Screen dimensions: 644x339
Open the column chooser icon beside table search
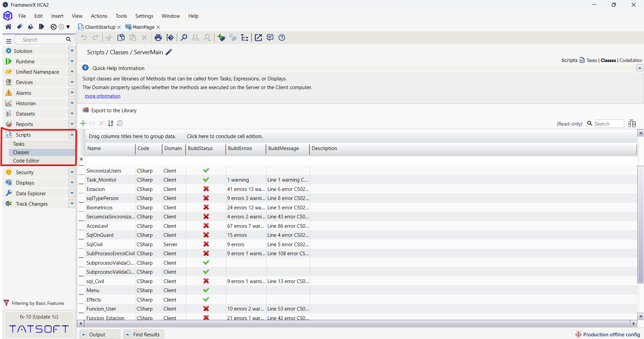point(632,124)
